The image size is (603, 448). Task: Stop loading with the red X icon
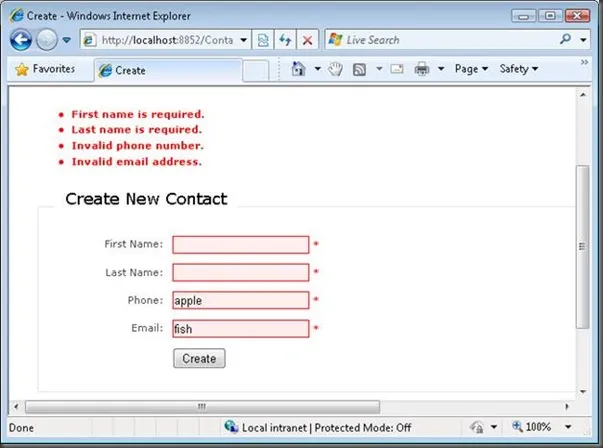(x=307, y=40)
